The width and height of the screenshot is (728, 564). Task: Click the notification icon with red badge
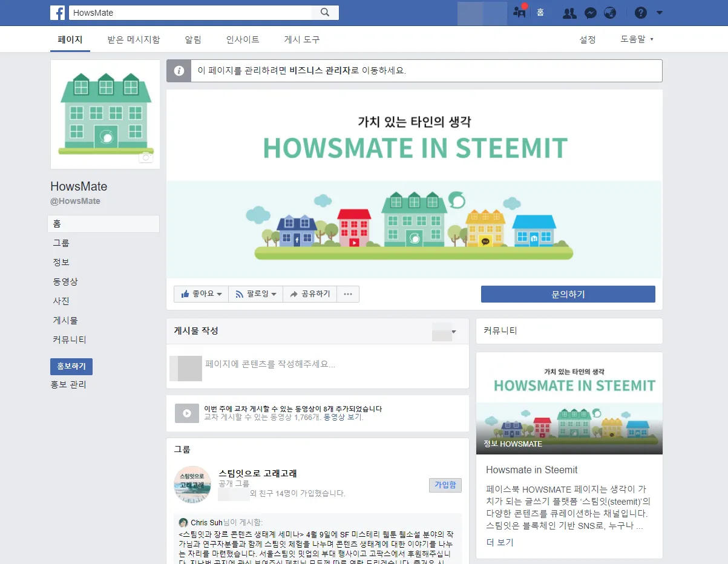pos(520,11)
